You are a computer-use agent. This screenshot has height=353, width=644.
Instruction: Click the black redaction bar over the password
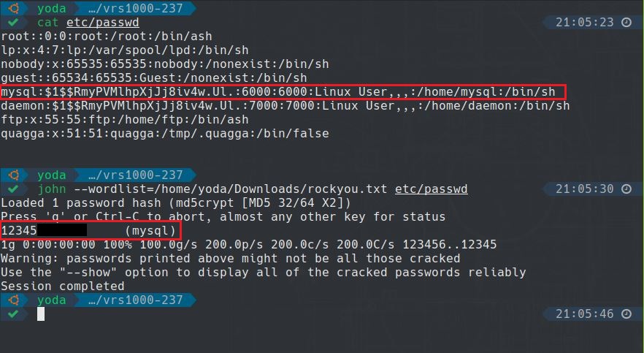(x=60, y=231)
